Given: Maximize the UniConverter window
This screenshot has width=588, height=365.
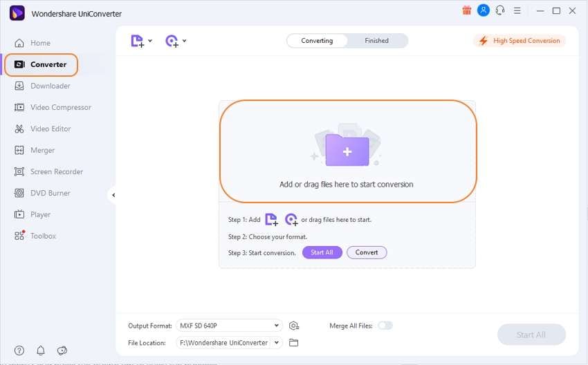Looking at the screenshot, I should [x=556, y=11].
